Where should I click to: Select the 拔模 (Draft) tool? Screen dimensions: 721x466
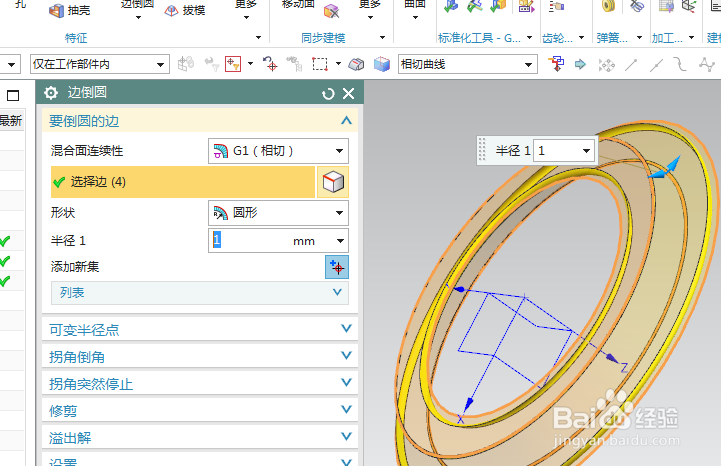pos(184,10)
